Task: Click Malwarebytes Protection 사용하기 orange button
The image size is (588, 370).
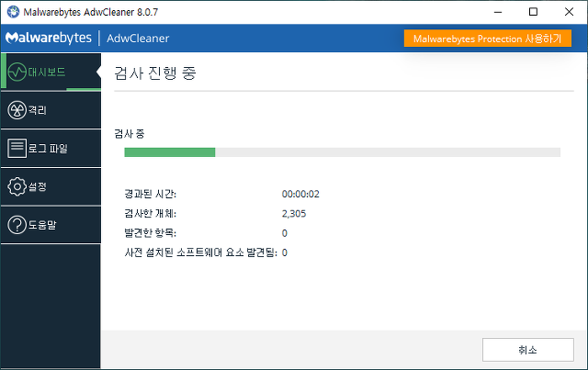Action: point(488,39)
